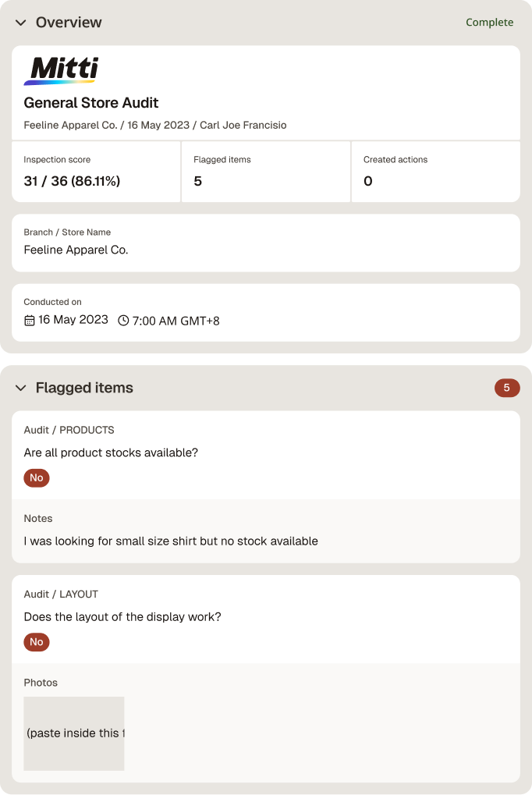The height and width of the screenshot is (795, 532).
Task: Click the calendar icon beside 16 May 2023
Action: coord(30,321)
